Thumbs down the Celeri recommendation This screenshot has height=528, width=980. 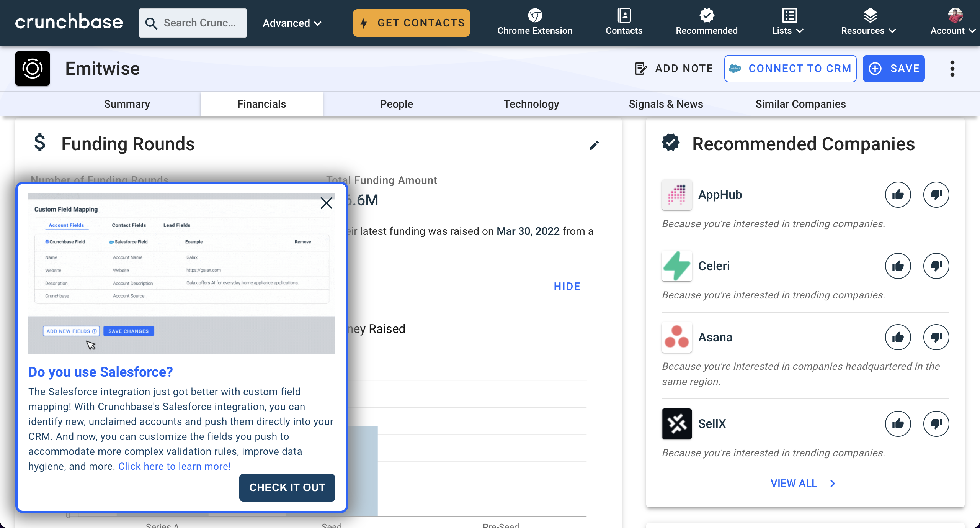click(x=936, y=266)
